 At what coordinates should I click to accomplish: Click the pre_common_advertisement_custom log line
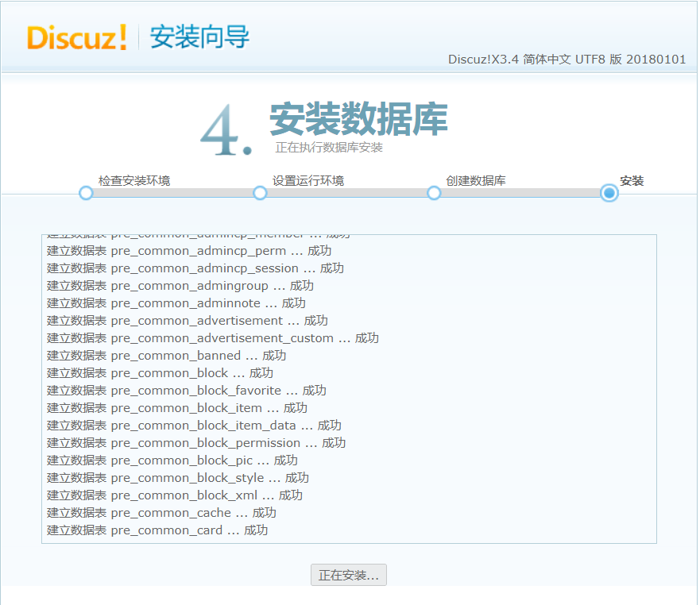213,337
